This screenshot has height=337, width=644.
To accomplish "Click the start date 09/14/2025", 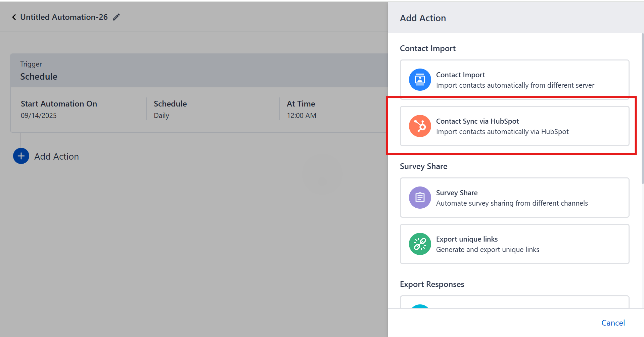I will [39, 116].
